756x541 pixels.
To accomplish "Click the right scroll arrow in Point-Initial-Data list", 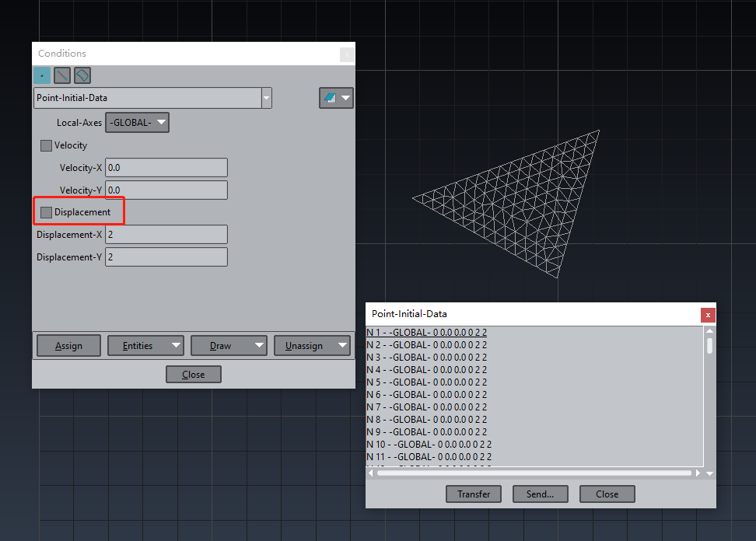I will coord(698,473).
